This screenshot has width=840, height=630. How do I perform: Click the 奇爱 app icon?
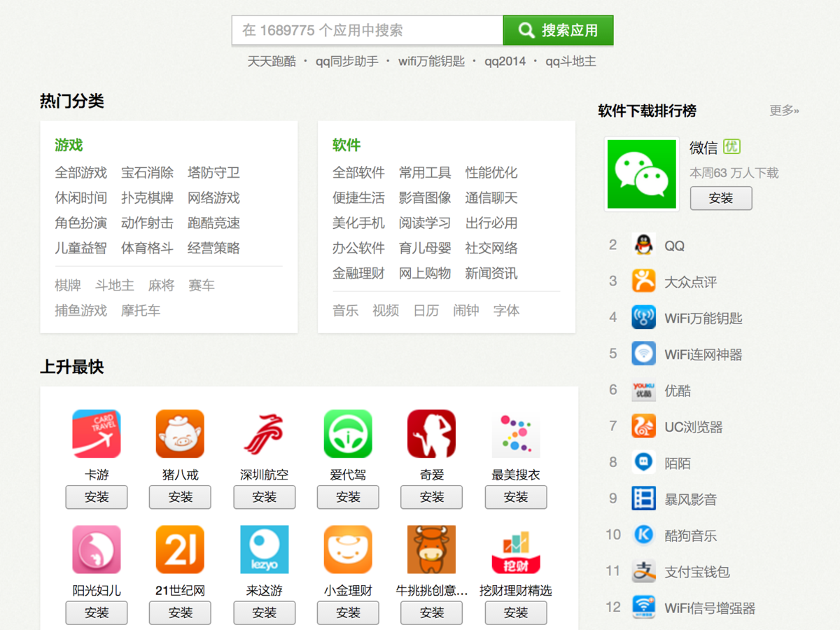[x=432, y=434]
